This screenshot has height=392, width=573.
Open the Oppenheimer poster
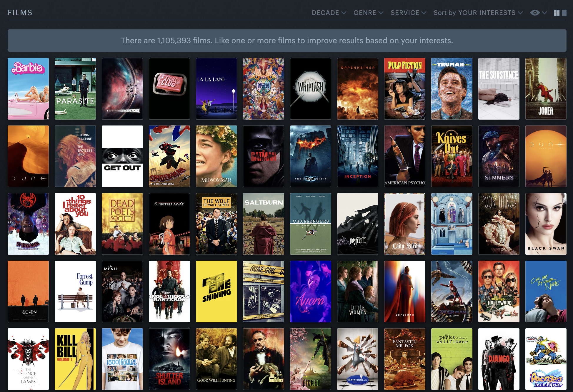point(358,89)
